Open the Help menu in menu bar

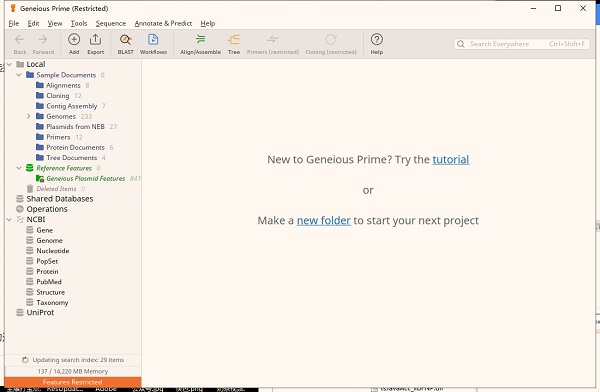coord(208,23)
